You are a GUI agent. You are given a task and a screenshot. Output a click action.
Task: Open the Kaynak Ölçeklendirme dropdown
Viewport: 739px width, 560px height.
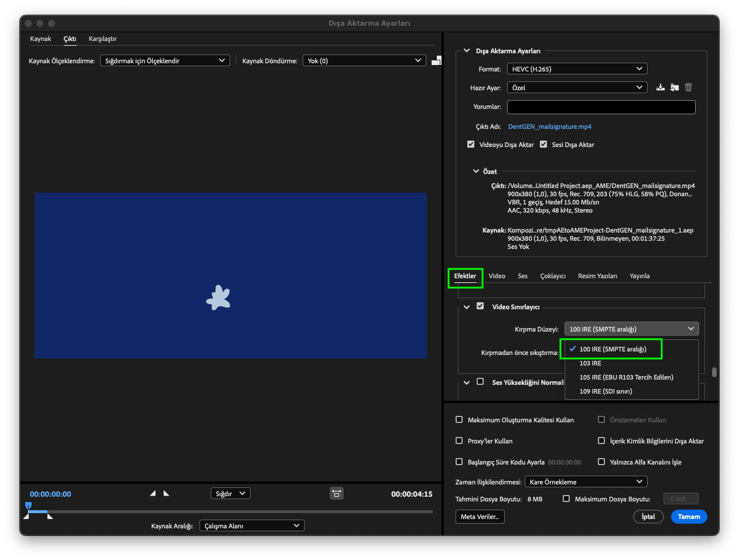tap(165, 60)
